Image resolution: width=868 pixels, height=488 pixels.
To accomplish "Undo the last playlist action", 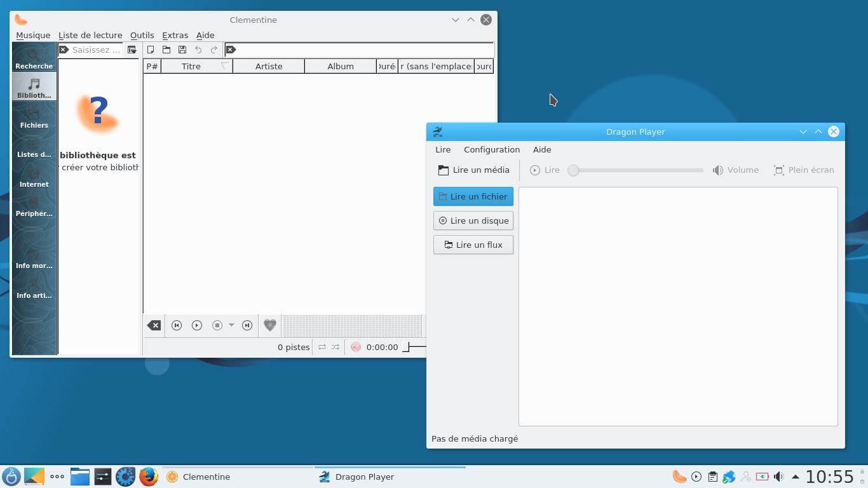I will pos(198,50).
